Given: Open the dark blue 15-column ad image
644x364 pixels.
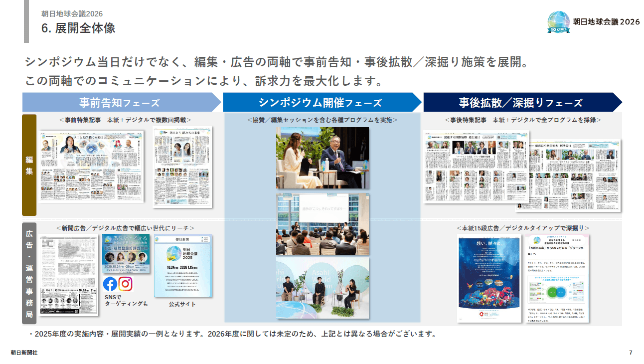Looking at the screenshot, I should coord(489,278).
